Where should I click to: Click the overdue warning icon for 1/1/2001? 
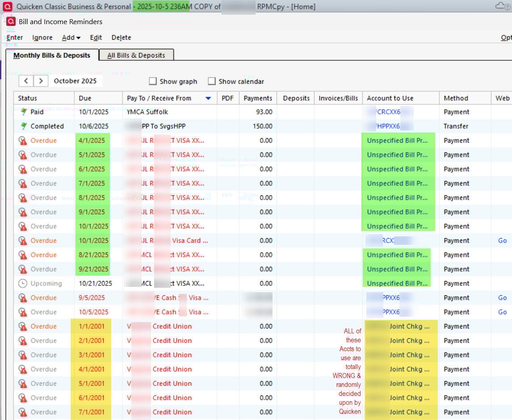(22, 327)
